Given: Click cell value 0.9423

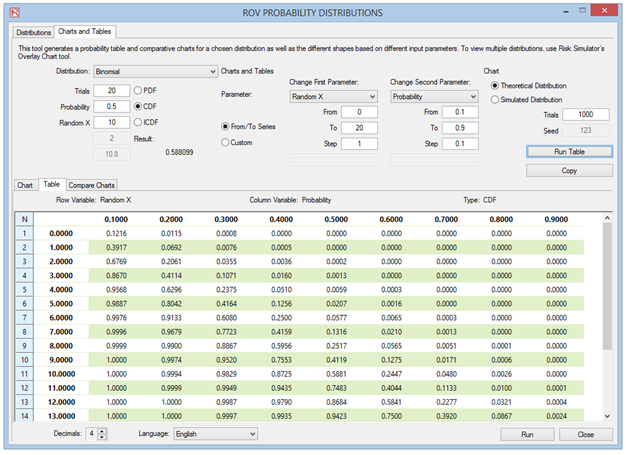Looking at the screenshot, I should (x=336, y=416).
